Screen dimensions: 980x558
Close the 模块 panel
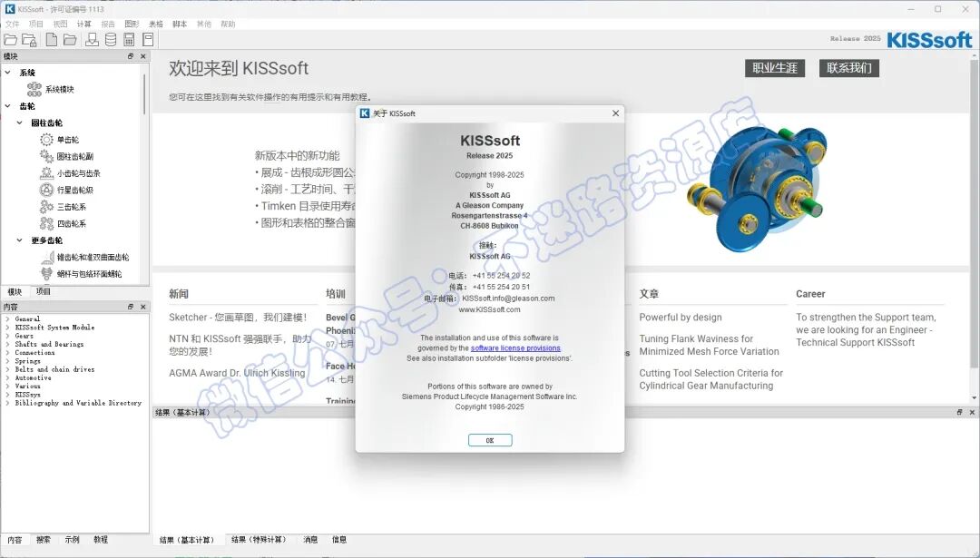(143, 56)
